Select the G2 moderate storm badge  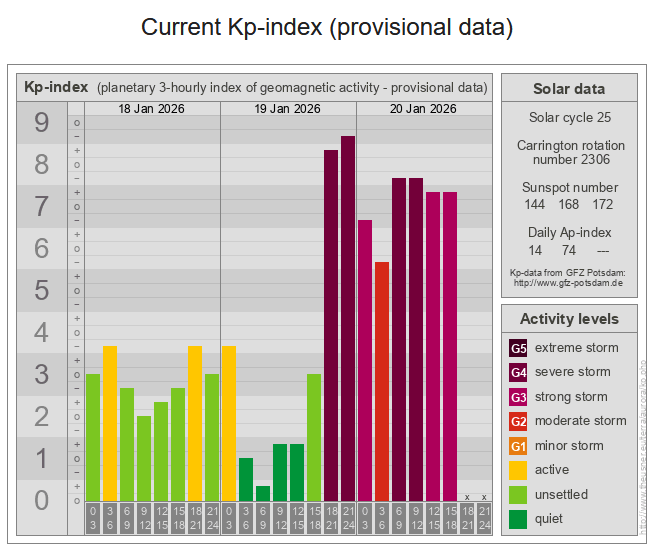519,421
